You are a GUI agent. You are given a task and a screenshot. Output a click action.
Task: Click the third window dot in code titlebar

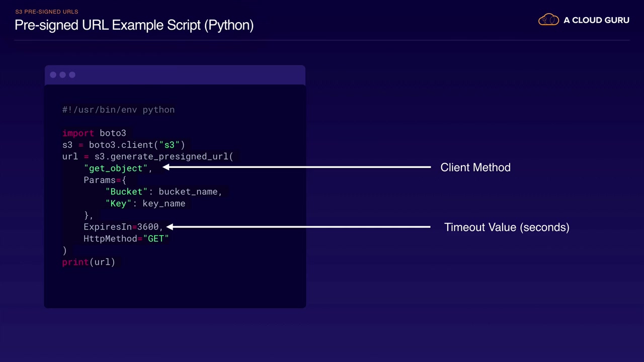72,75
